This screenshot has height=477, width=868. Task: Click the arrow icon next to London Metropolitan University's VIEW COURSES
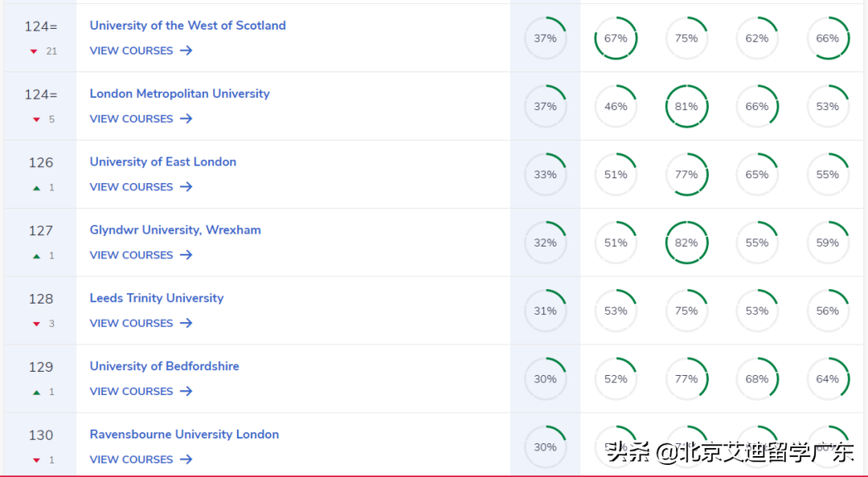pos(186,119)
